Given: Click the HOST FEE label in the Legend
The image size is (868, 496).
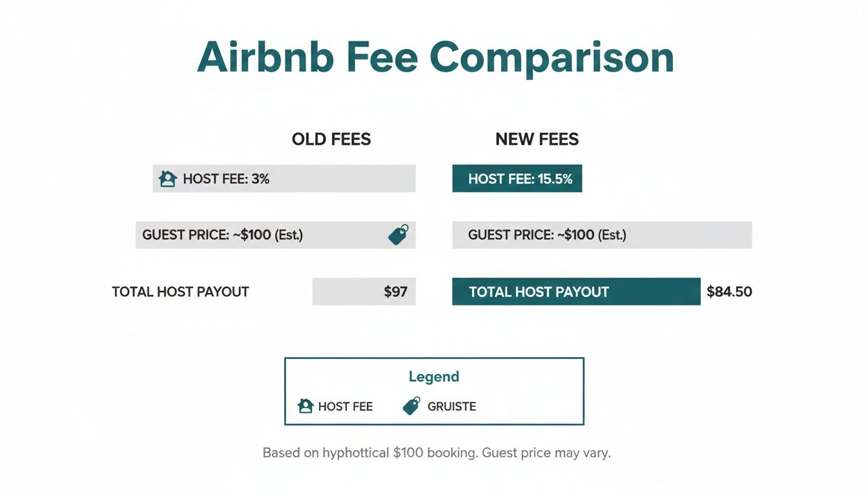Looking at the screenshot, I should 346,407.
